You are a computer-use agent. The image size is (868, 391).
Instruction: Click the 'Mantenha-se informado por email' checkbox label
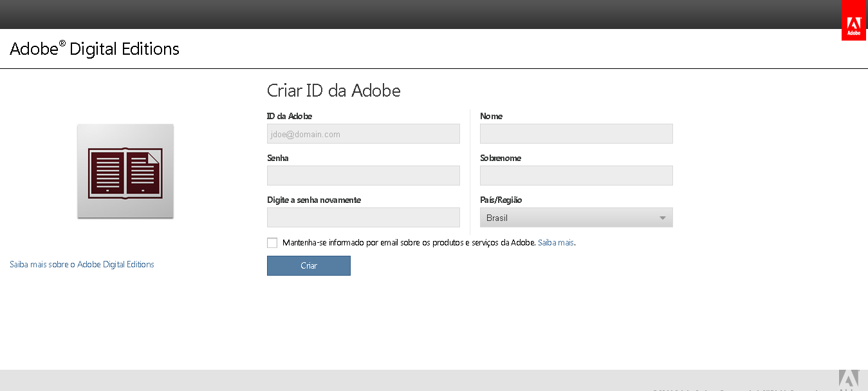pyautogui.click(x=409, y=243)
